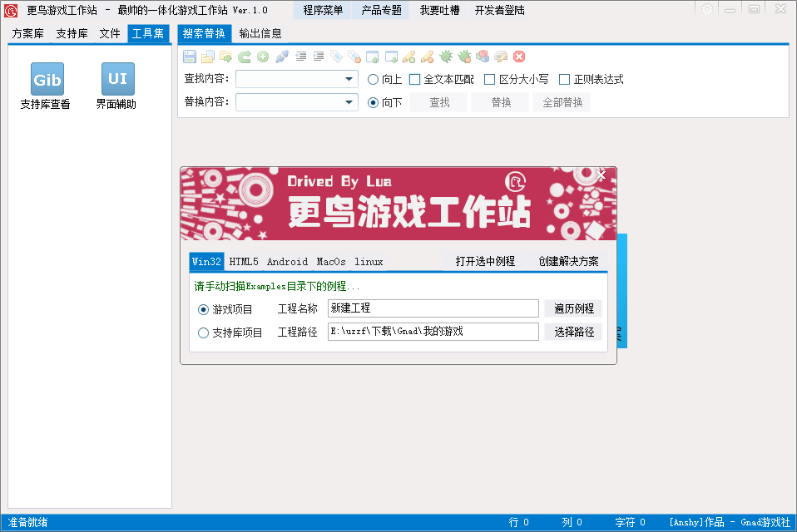Open the 开发者登陆 menu
This screenshot has width=797, height=532.
click(500, 10)
